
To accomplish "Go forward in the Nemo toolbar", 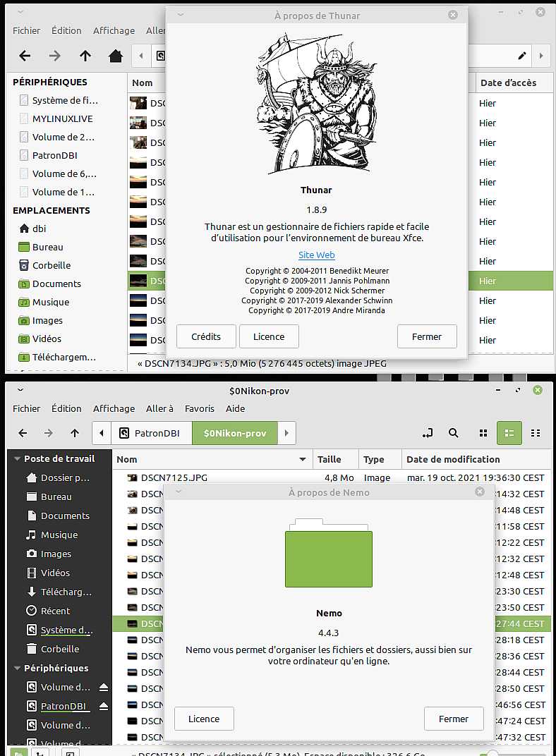I will tap(48, 433).
